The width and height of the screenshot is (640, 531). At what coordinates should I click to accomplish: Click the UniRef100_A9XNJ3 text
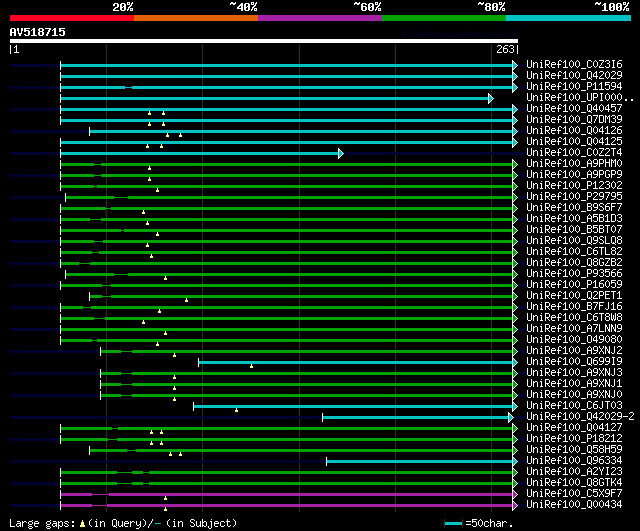coord(574,373)
